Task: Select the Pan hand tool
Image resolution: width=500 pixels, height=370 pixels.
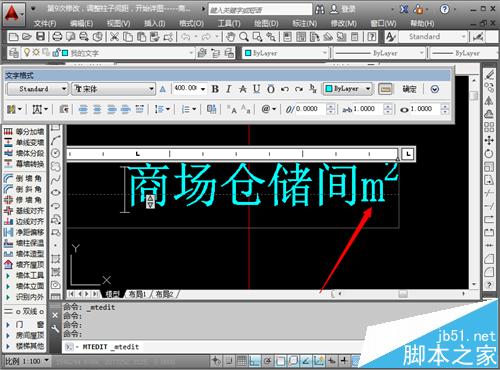Action: [230, 37]
